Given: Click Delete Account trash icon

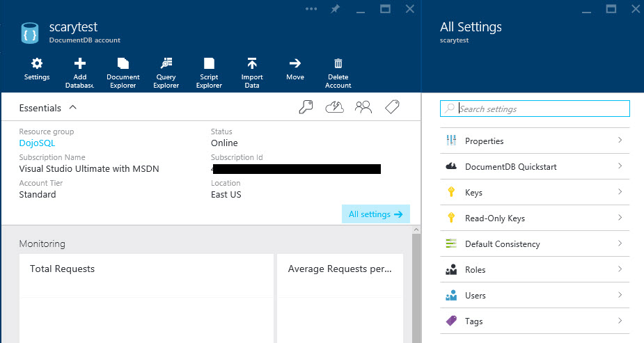Looking at the screenshot, I should click(x=338, y=63).
